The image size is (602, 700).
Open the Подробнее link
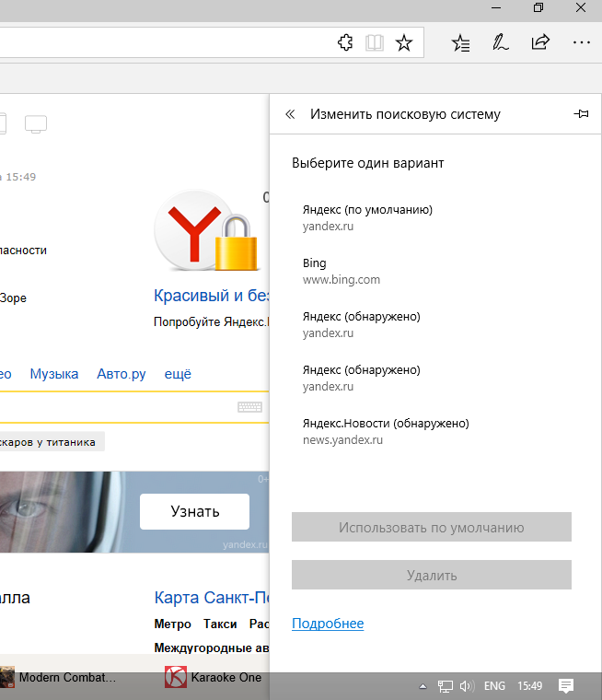pos(328,624)
